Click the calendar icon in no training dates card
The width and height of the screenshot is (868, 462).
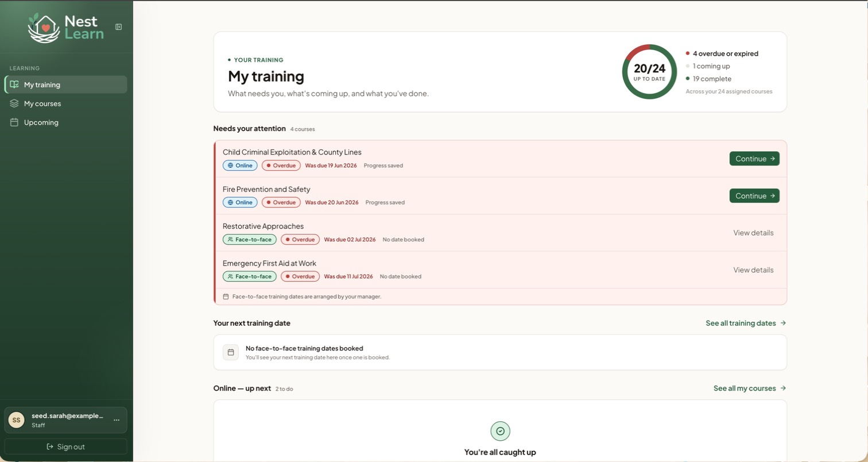[x=231, y=352]
